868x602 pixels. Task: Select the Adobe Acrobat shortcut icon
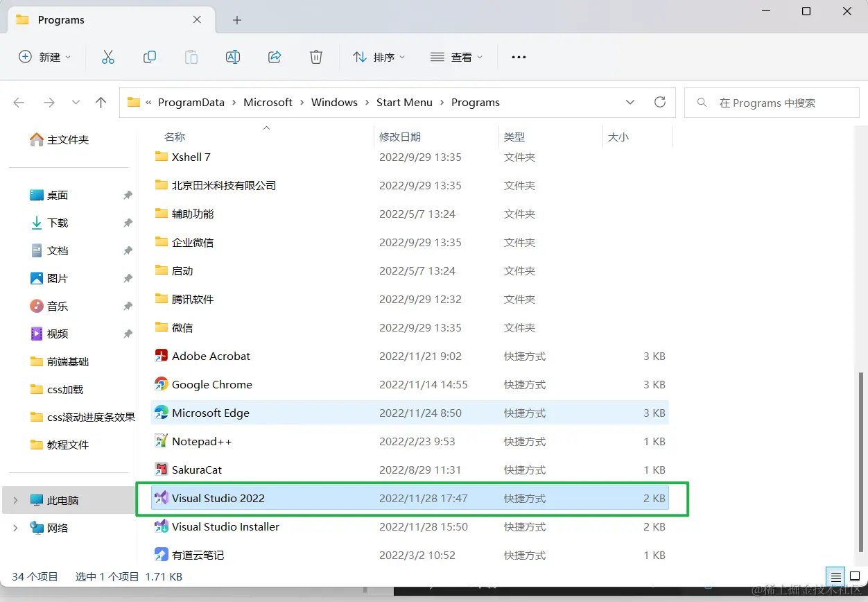161,356
